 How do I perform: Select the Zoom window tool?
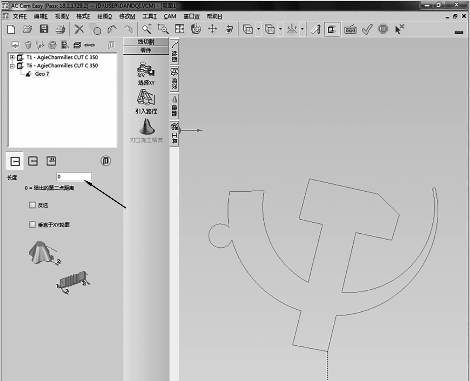(163, 29)
